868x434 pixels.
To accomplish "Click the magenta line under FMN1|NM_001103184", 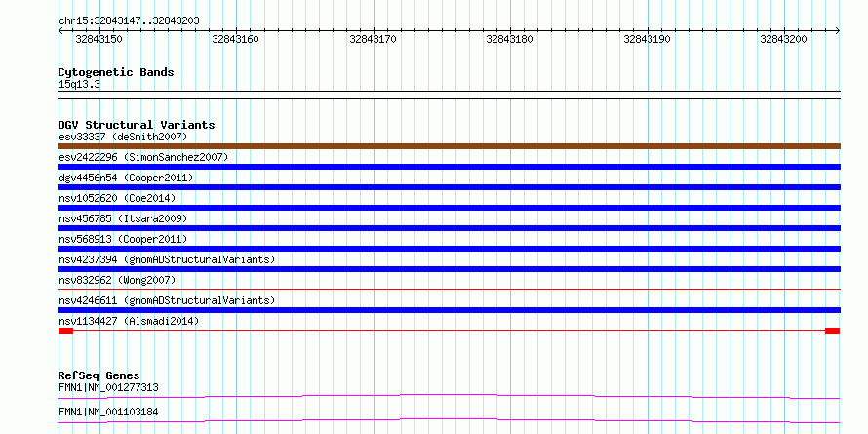I will click(449, 420).
